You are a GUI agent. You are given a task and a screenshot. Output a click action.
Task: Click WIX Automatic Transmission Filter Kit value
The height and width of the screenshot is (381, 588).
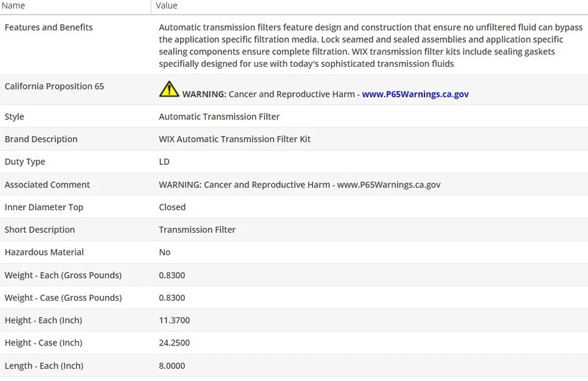tap(235, 139)
